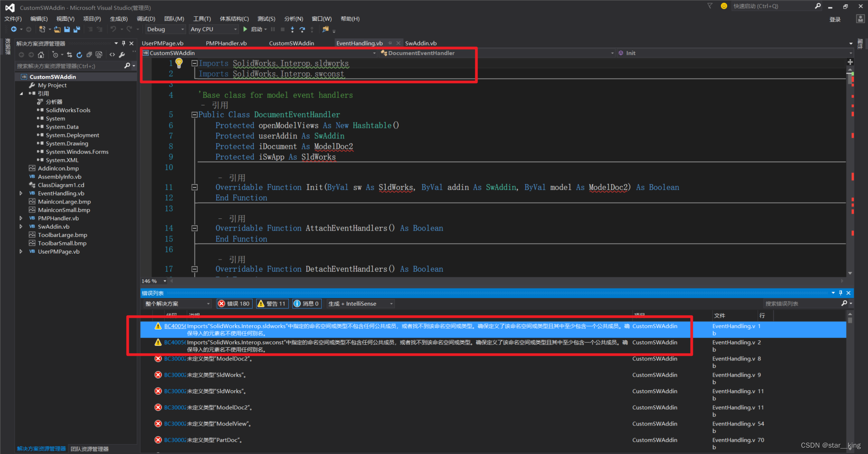Toggle the Messages 0 filter button
Viewport: 868px width, 454px height.
(307, 303)
